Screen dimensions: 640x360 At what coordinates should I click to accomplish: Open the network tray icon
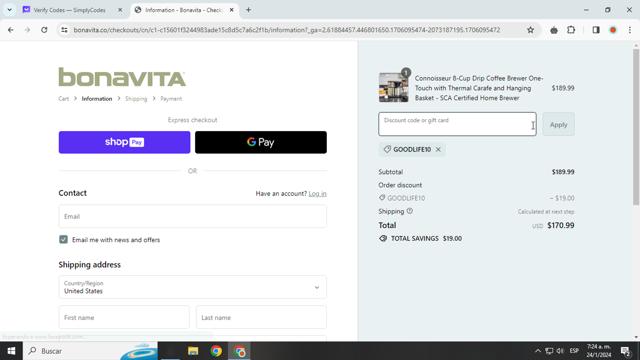tap(549, 351)
